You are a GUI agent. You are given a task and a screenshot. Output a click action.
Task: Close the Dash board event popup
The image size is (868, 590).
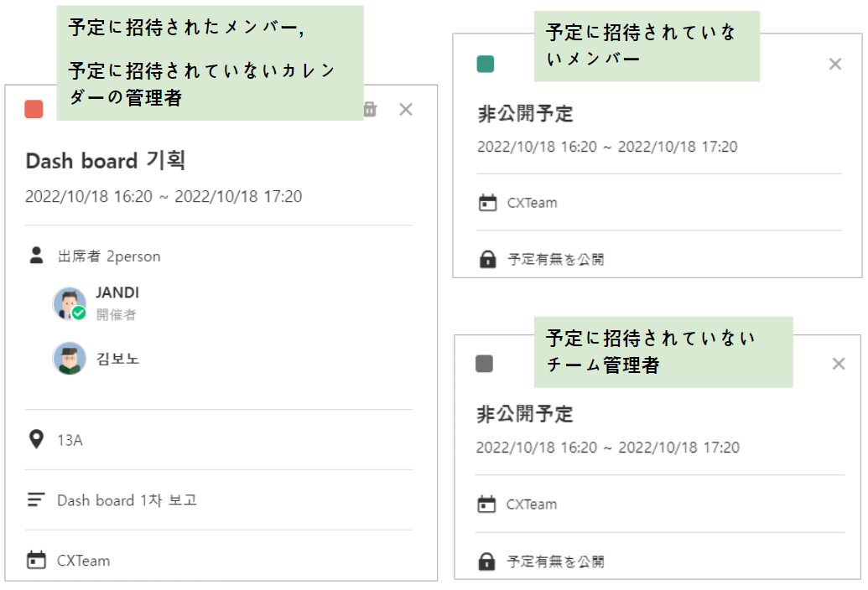[406, 109]
